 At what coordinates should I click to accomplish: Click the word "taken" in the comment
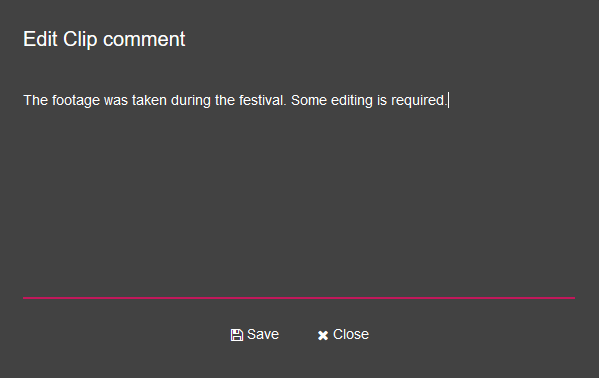click(149, 100)
